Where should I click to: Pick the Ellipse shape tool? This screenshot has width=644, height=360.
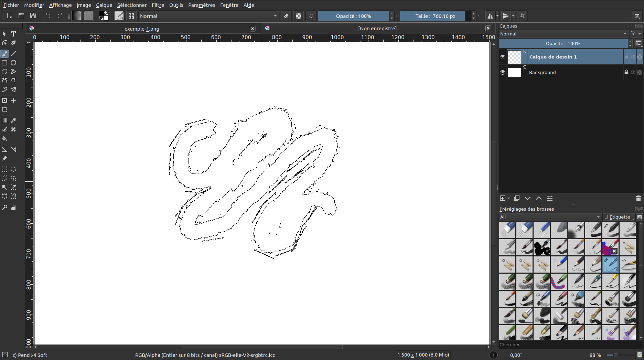point(13,63)
